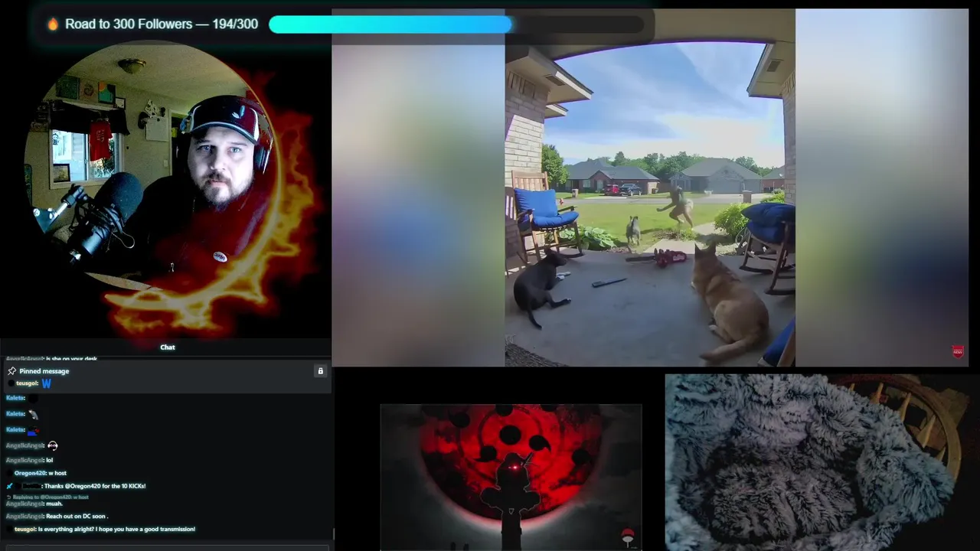The image size is (980, 551).
Task: Open teusgol username on last chat message
Action: [24, 529]
